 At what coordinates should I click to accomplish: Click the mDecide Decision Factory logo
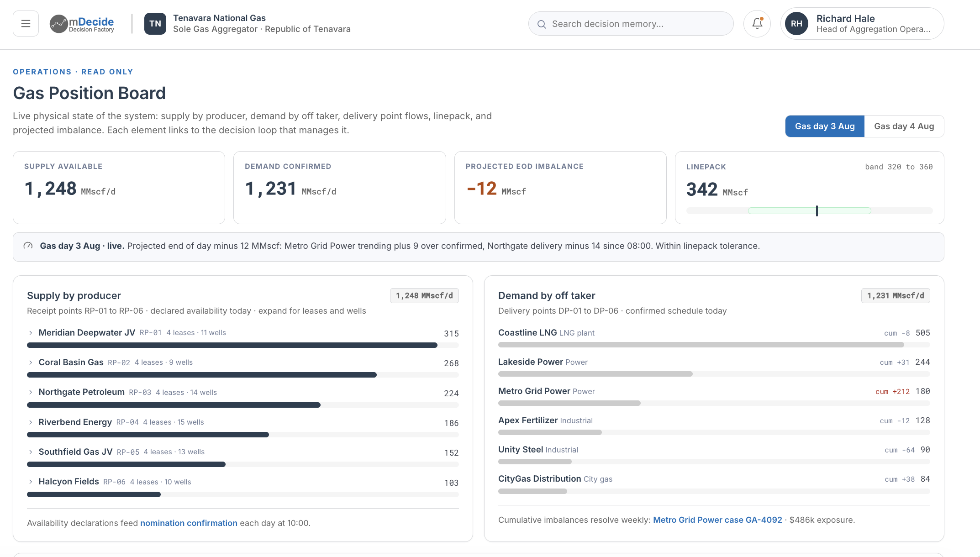[x=82, y=24]
